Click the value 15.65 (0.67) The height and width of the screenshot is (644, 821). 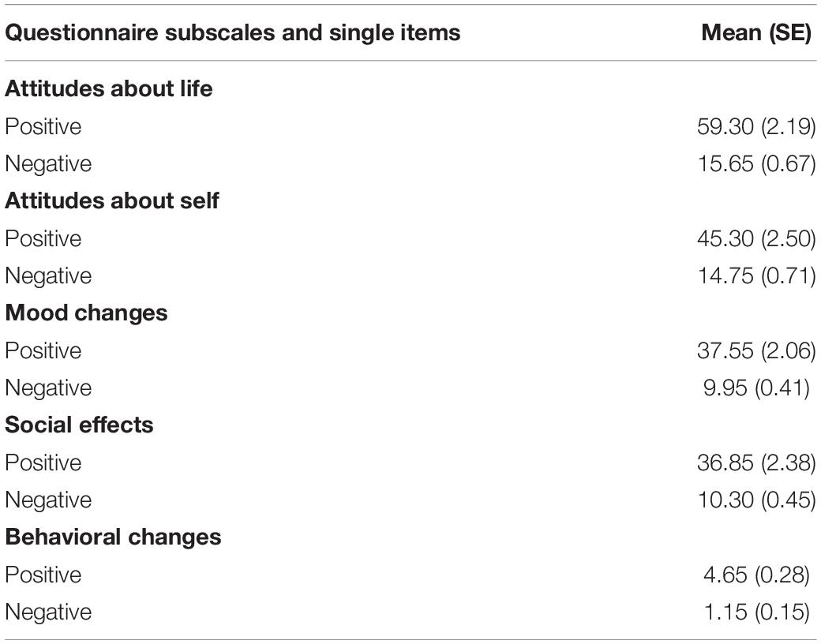(x=756, y=164)
